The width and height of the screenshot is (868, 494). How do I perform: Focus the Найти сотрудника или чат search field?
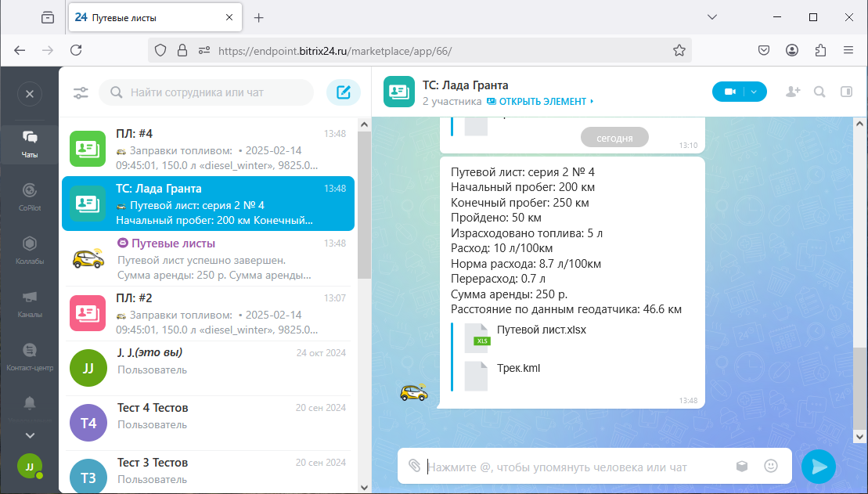click(206, 92)
